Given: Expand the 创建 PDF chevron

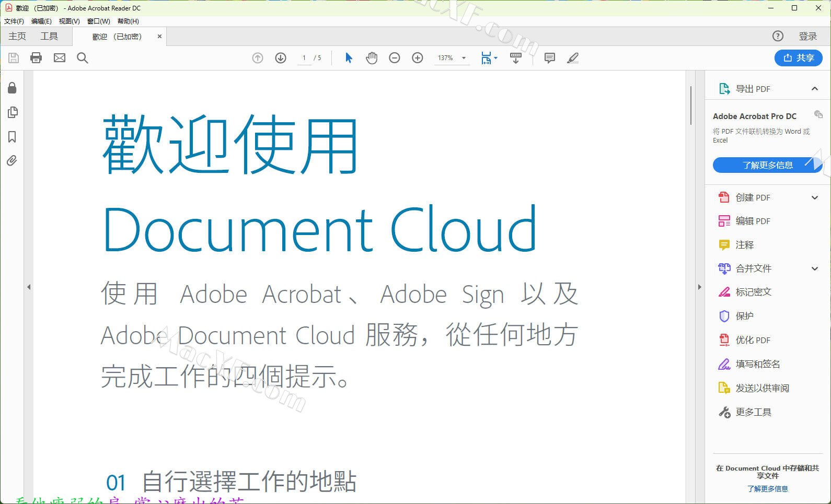Looking at the screenshot, I should point(815,197).
